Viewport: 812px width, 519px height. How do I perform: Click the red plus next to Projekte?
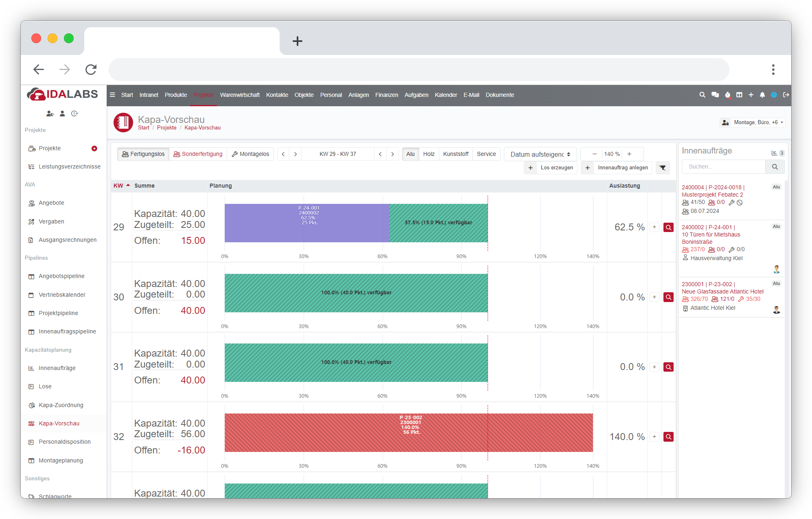pos(94,149)
